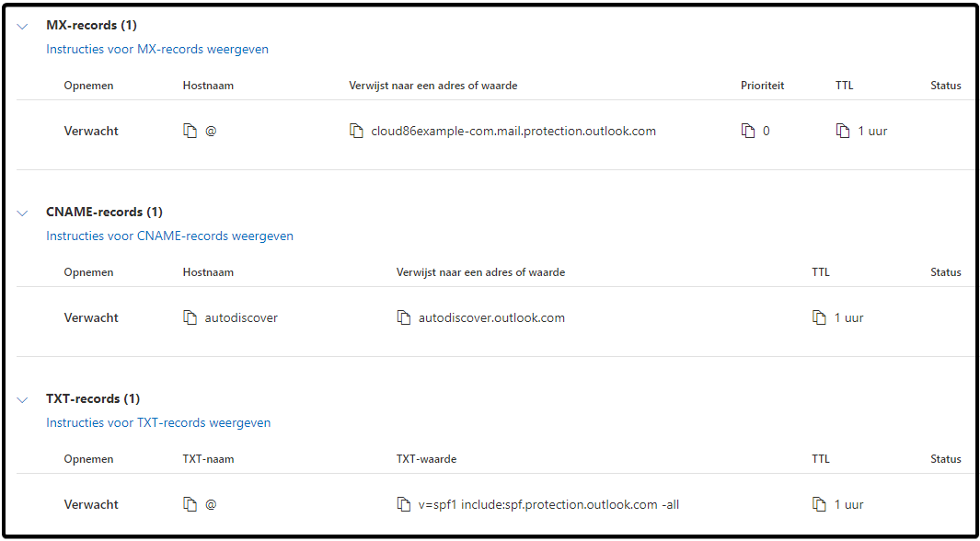The height and width of the screenshot is (541, 980).
Task: Copy cloud86example-com.mail.protection.outlook.com address
Action: [355, 132]
